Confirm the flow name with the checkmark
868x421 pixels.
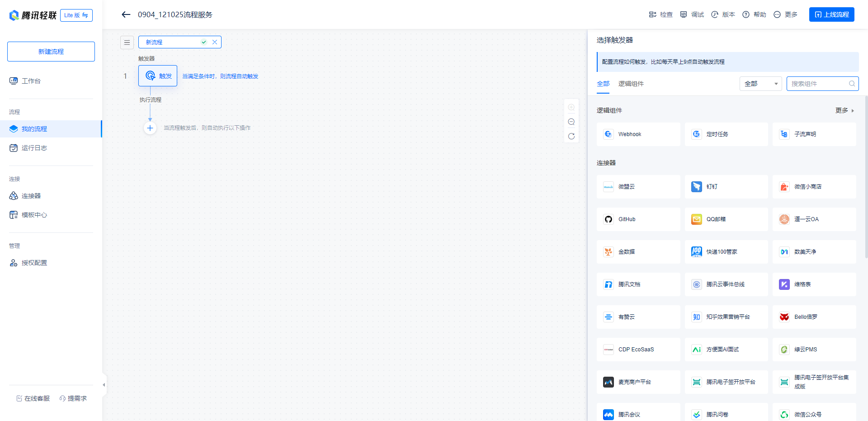coord(204,42)
